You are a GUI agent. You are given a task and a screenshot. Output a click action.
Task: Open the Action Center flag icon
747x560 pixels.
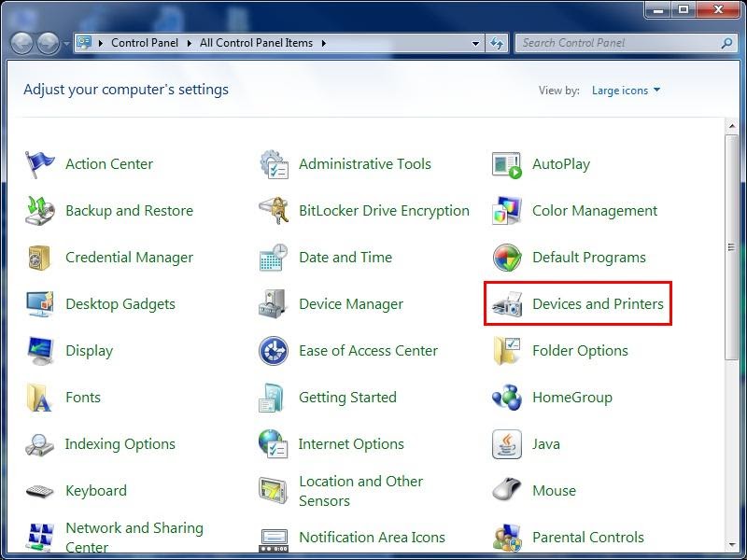[x=39, y=164]
